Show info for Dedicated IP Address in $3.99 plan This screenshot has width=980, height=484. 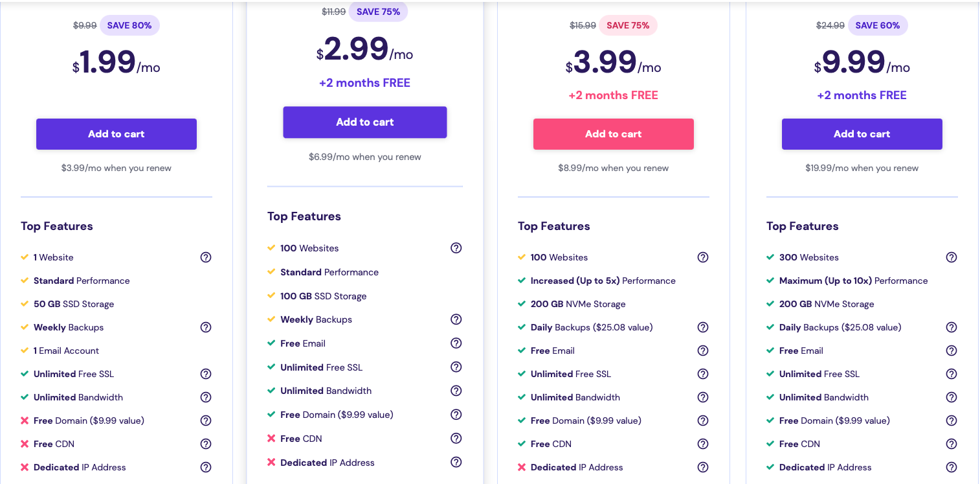tap(703, 467)
